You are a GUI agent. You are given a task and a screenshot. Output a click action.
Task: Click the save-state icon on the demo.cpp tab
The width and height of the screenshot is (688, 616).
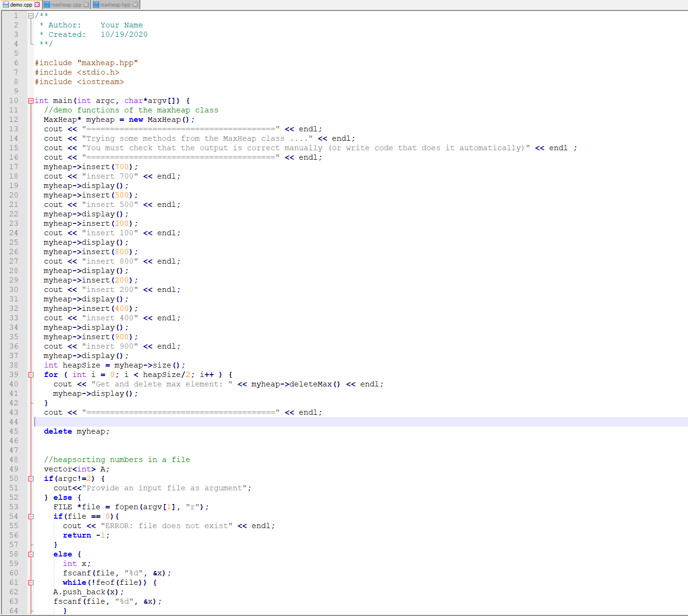6,5
